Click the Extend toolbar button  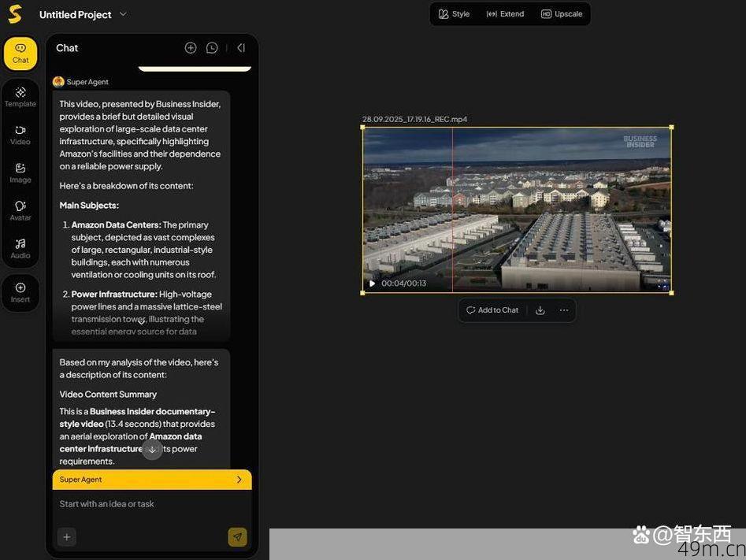click(505, 14)
